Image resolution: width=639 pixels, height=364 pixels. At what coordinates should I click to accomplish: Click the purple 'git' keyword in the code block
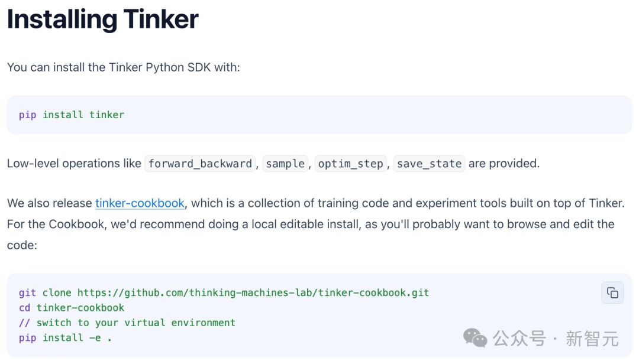click(x=27, y=292)
